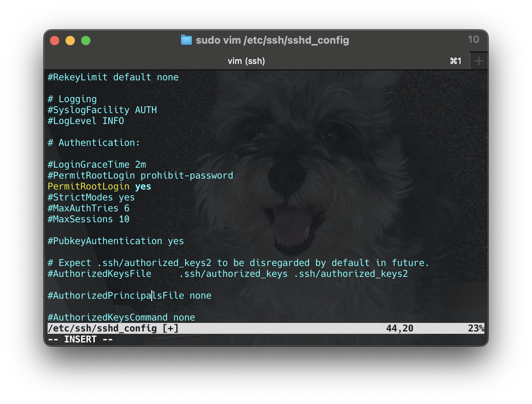The width and height of the screenshot is (532, 404).
Task: Click the [+] modified flag in the status bar
Action: click(x=170, y=328)
